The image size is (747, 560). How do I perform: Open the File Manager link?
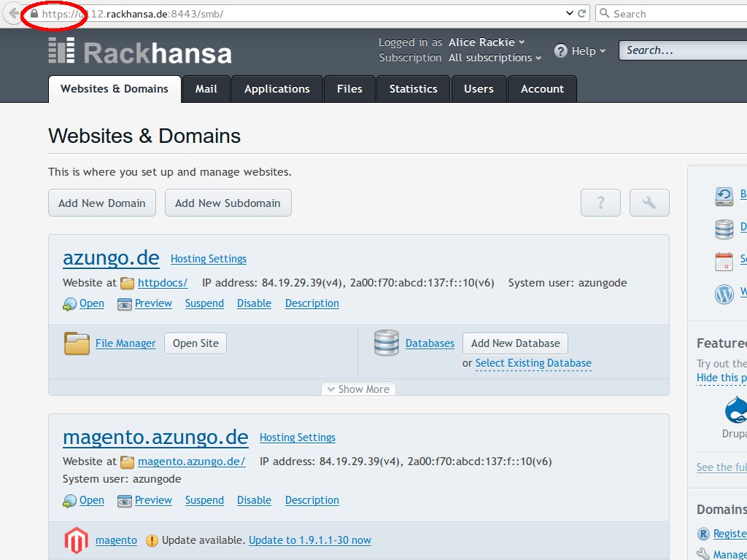pos(125,343)
